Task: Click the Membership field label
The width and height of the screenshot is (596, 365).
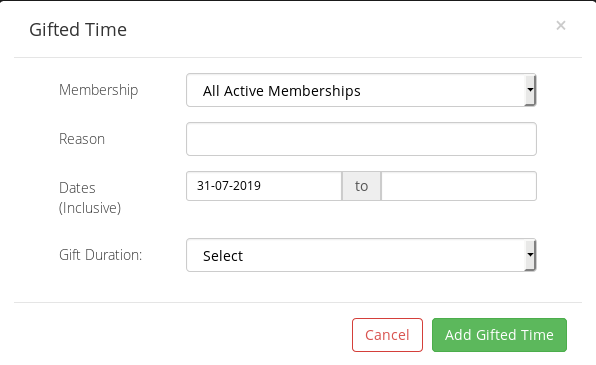Action: [98, 90]
